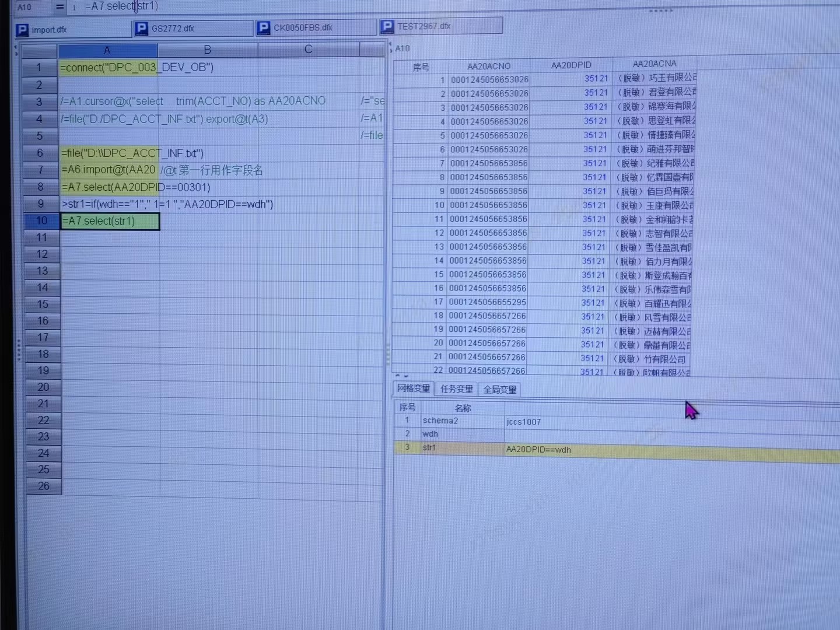
Task: Click the account number in result row 9
Action: pyautogui.click(x=488, y=191)
